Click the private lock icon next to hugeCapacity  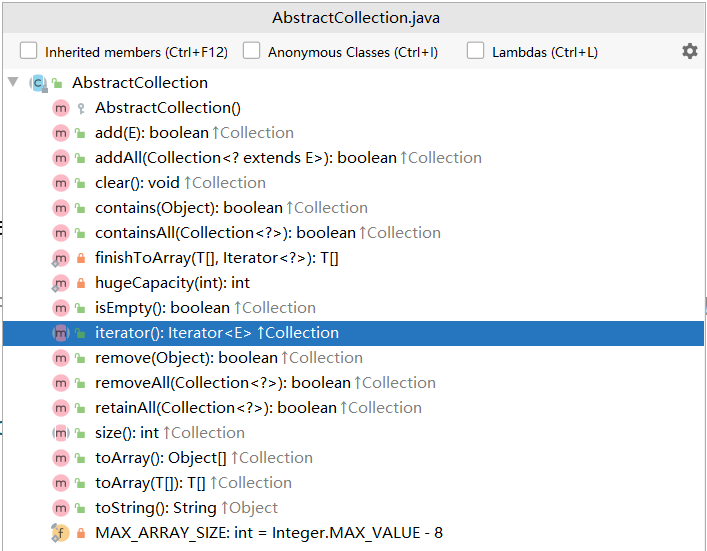[x=81, y=283]
